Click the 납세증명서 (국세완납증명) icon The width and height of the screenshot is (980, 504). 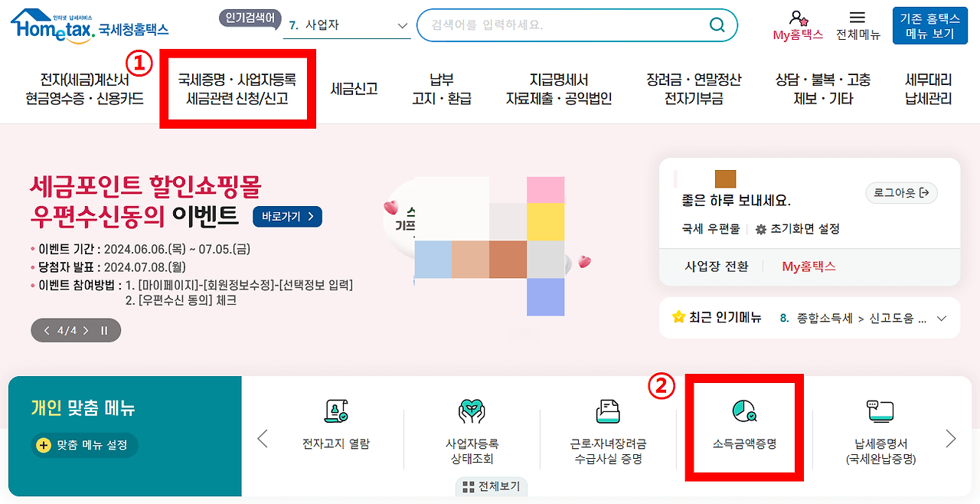click(x=879, y=425)
